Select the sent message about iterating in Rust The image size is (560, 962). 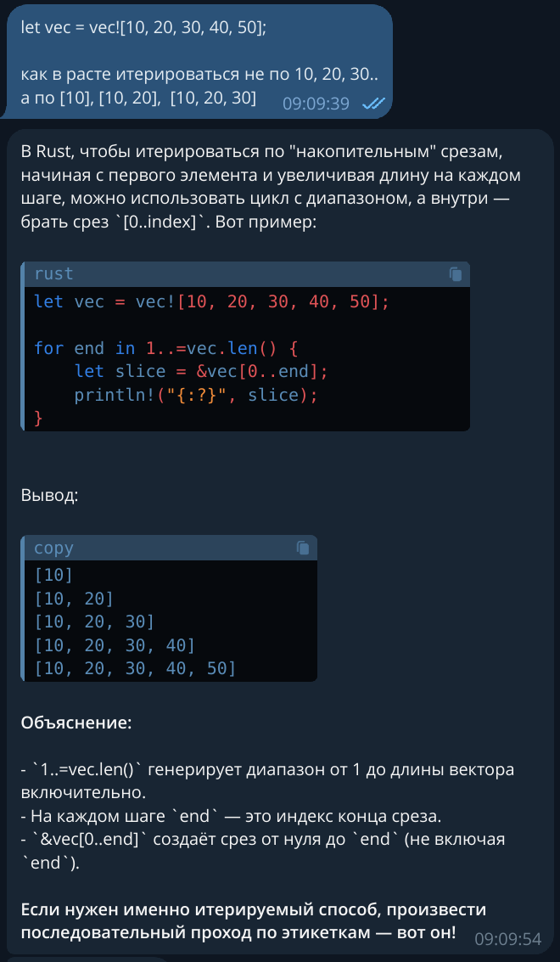[196, 61]
